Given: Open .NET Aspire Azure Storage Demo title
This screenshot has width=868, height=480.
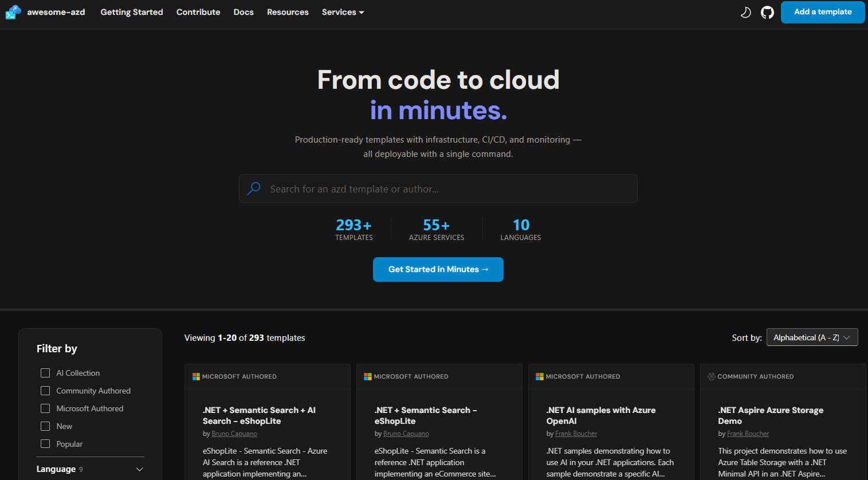Looking at the screenshot, I should [771, 415].
